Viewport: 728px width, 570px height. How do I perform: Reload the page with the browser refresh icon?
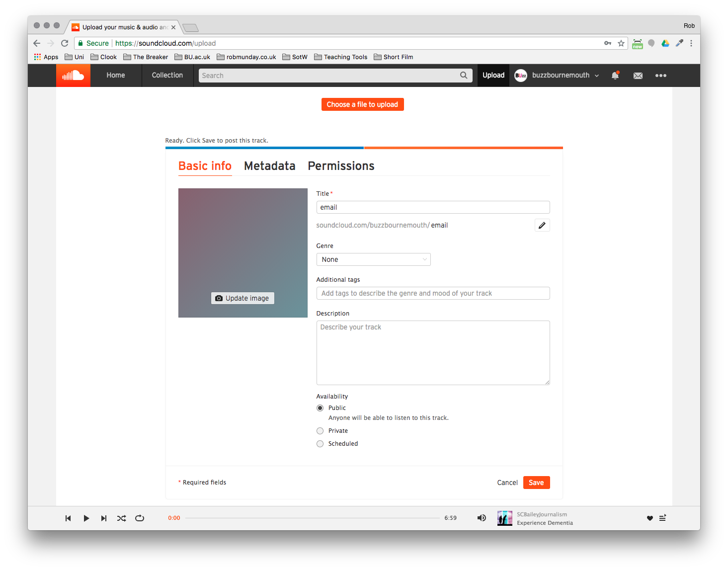click(65, 43)
